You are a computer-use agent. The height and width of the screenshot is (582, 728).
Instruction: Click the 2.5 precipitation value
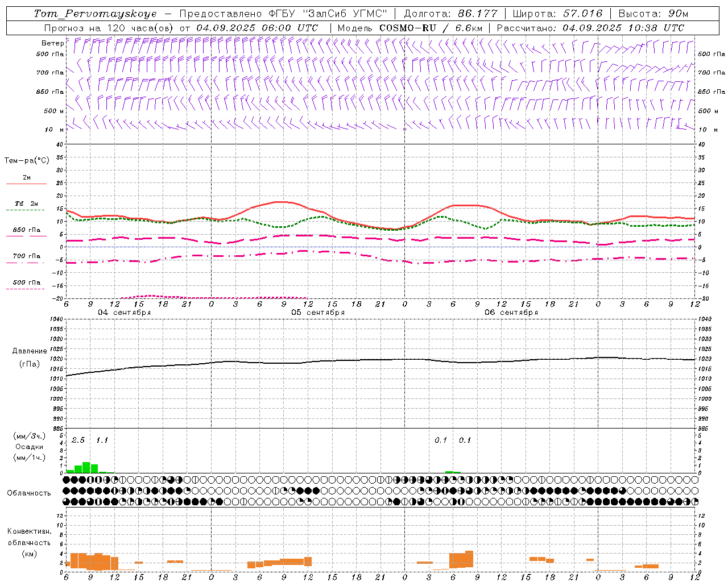click(78, 440)
